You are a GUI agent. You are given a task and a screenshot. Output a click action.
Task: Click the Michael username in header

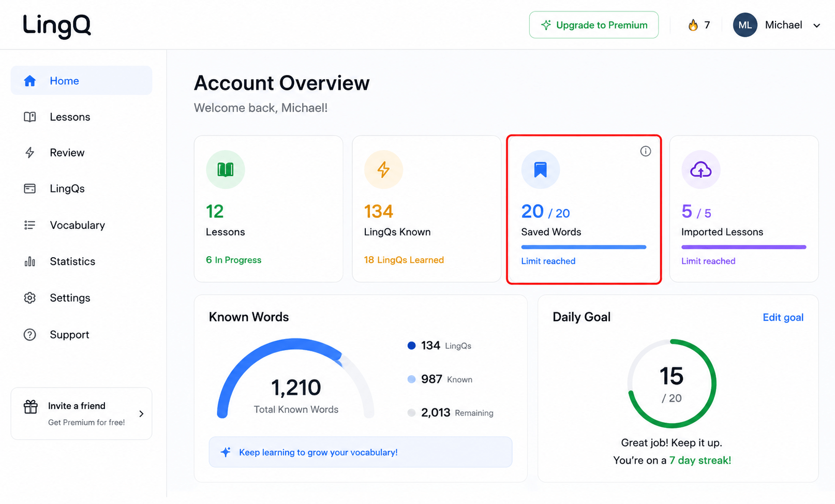(784, 25)
